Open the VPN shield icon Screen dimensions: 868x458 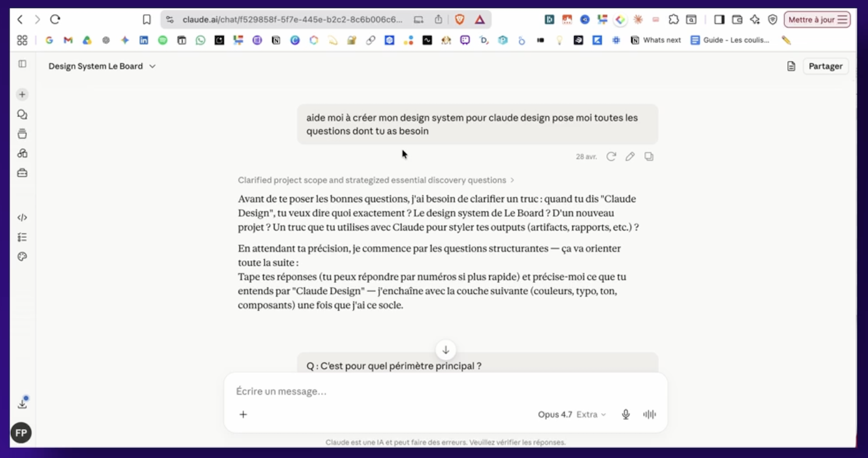pyautogui.click(x=773, y=19)
